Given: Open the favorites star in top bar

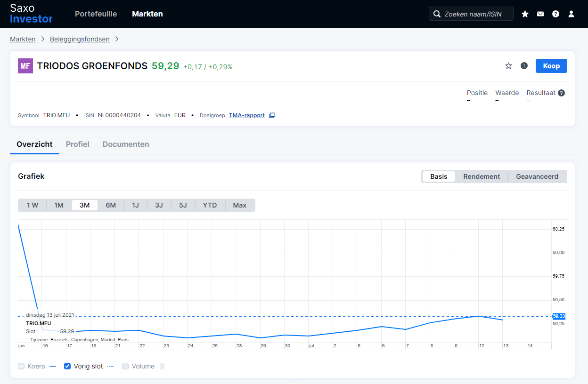Looking at the screenshot, I should (525, 14).
